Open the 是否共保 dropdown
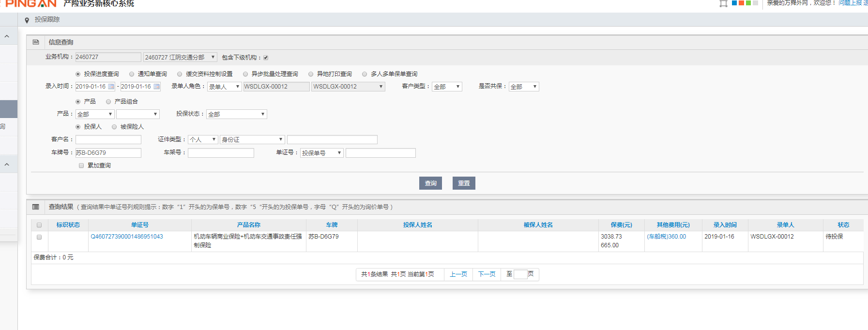Screen dimensions: 868x330 pos(524,87)
